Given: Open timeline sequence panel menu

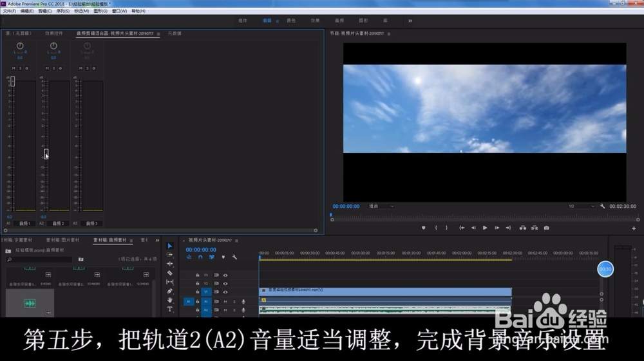Looking at the screenshot, I should coord(236,241).
